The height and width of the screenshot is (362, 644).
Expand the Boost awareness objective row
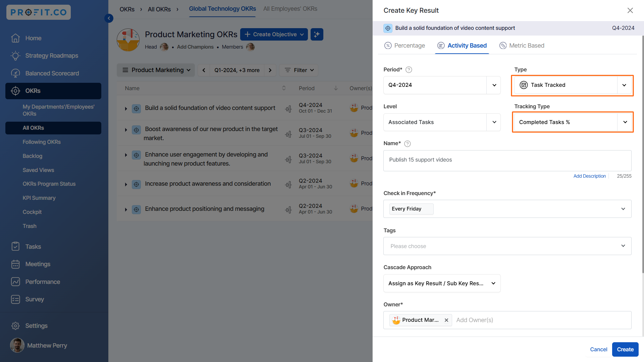126,130
